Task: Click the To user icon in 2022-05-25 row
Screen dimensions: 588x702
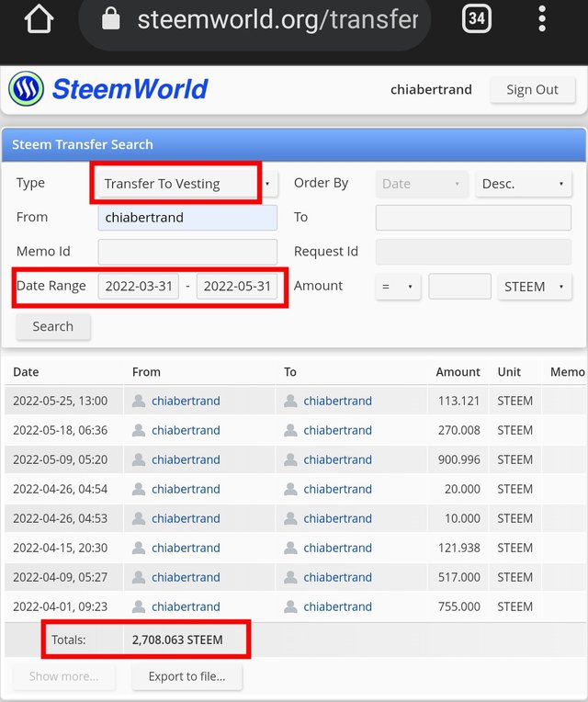Action: (x=290, y=401)
